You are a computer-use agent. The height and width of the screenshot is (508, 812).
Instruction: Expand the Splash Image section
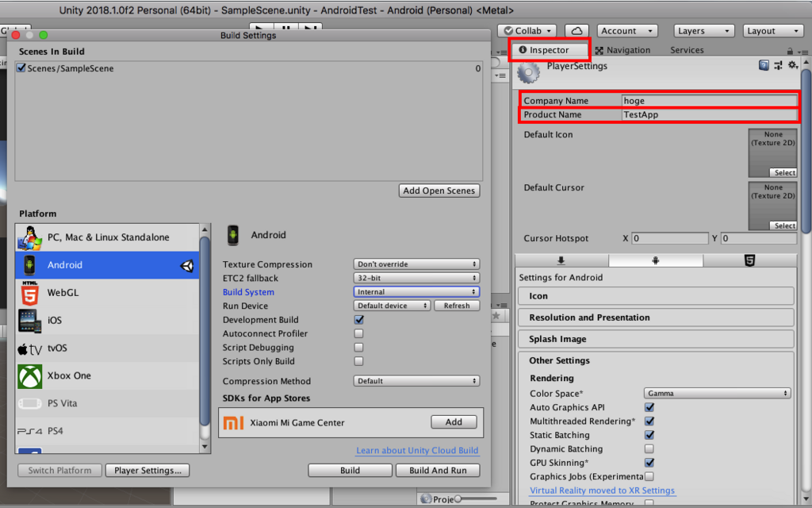point(656,339)
